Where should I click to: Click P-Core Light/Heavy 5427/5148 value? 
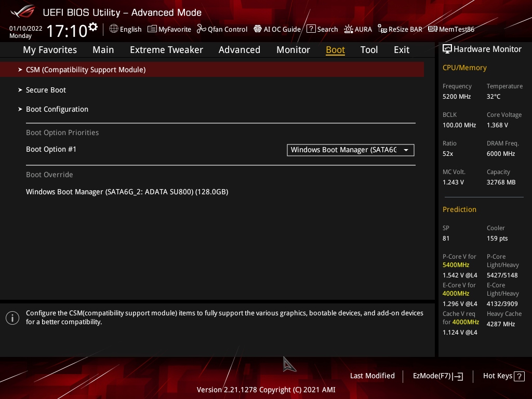[502, 275]
